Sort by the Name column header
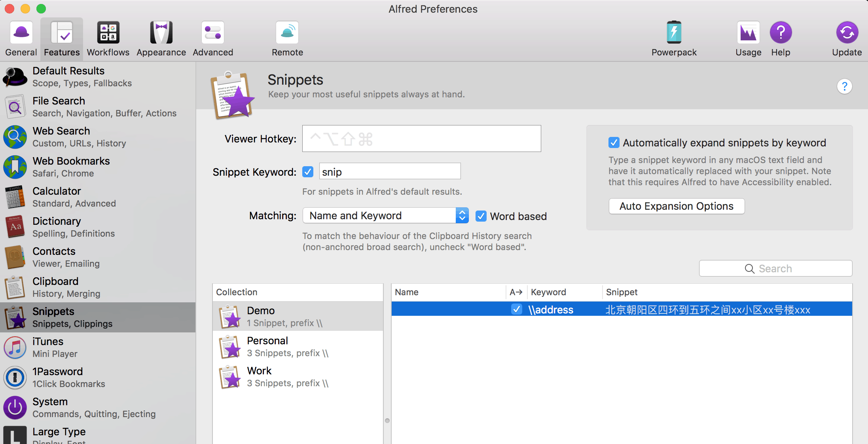The height and width of the screenshot is (444, 868). (x=448, y=292)
